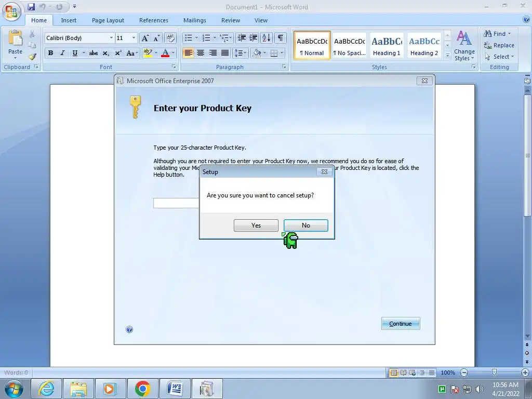This screenshot has height=399, width=532.
Task: Shrink the font size
Action: [156, 38]
